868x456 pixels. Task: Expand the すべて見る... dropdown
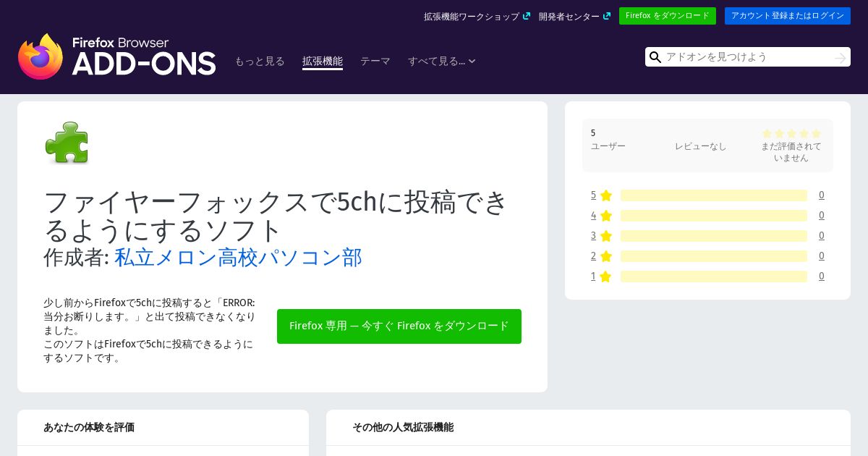441,62
